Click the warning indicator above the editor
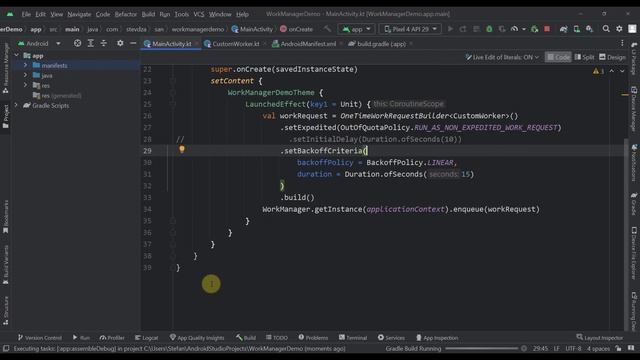The image size is (640, 360). pyautogui.click(x=598, y=71)
